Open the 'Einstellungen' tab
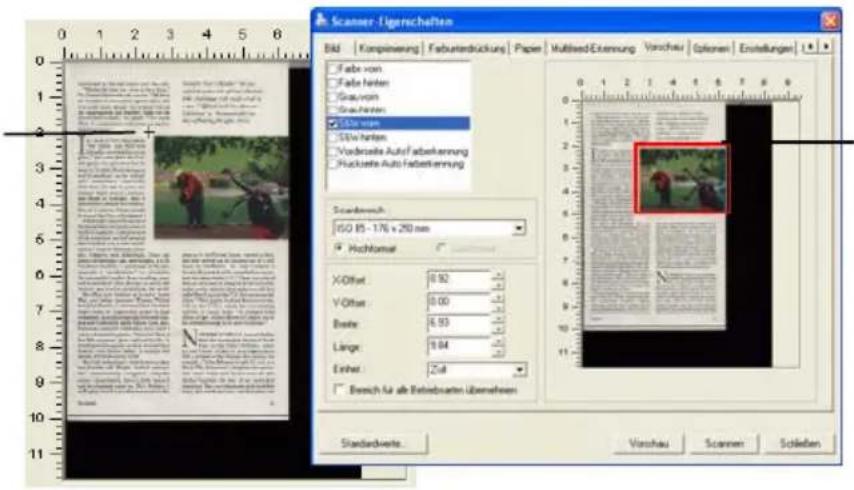Image resolution: width=854 pixels, height=490 pixels. click(765, 48)
